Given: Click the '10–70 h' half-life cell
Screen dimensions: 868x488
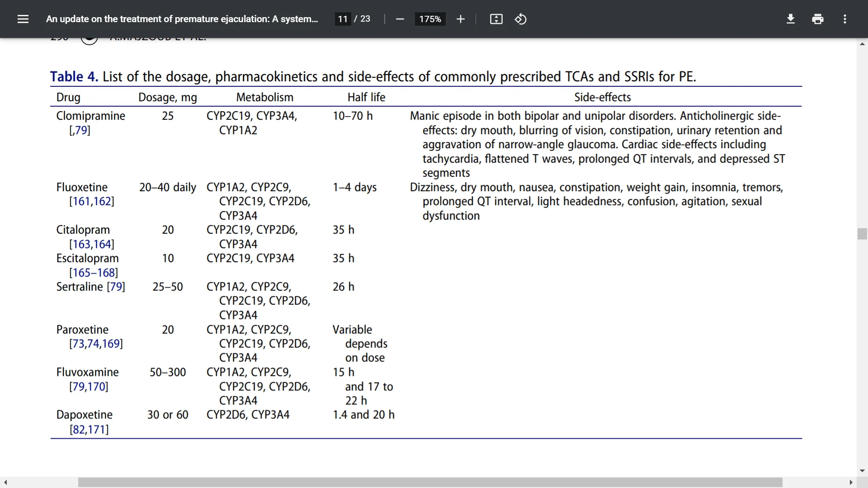Looking at the screenshot, I should [353, 116].
